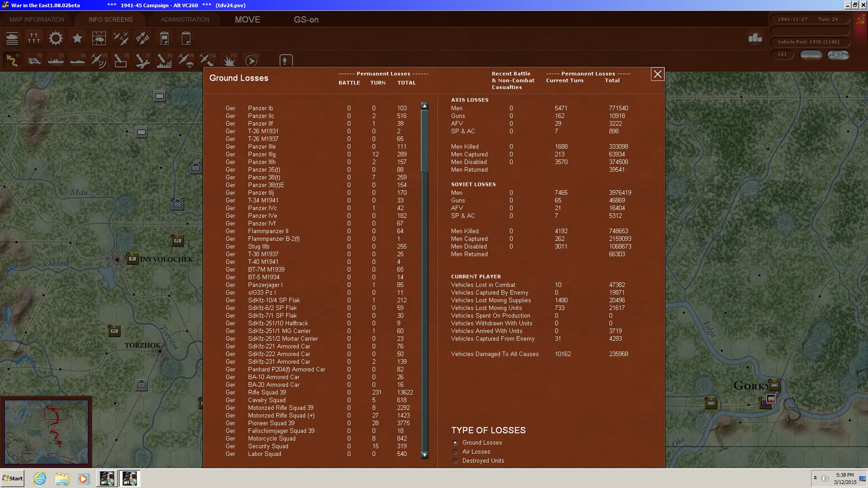The image size is (868, 488).
Task: Select the Labor Squad row
Action: (319, 454)
